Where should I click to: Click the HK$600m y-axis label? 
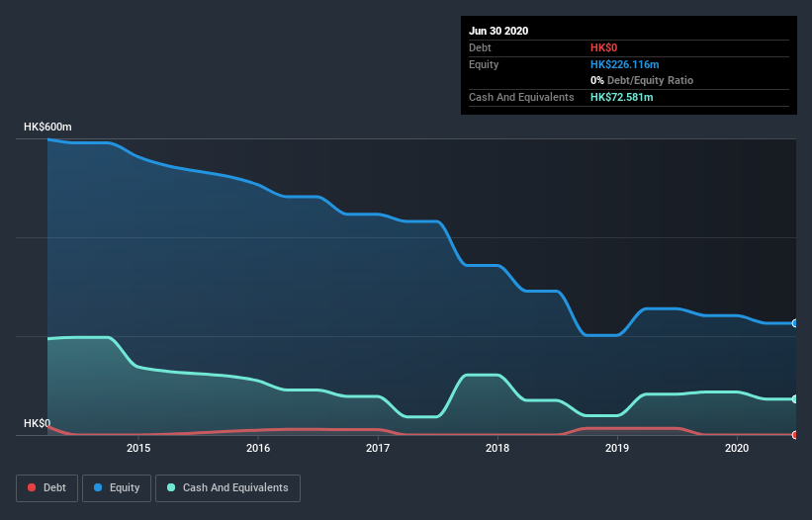click(x=47, y=127)
